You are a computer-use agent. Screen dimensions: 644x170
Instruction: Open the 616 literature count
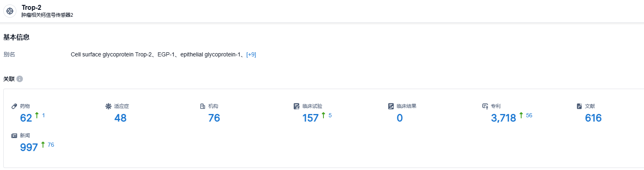click(x=593, y=118)
